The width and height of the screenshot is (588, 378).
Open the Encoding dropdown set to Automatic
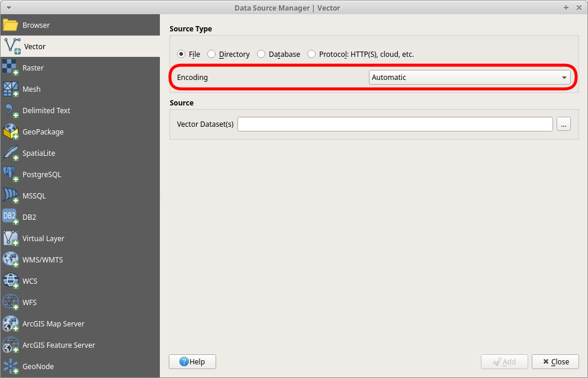[x=470, y=78]
